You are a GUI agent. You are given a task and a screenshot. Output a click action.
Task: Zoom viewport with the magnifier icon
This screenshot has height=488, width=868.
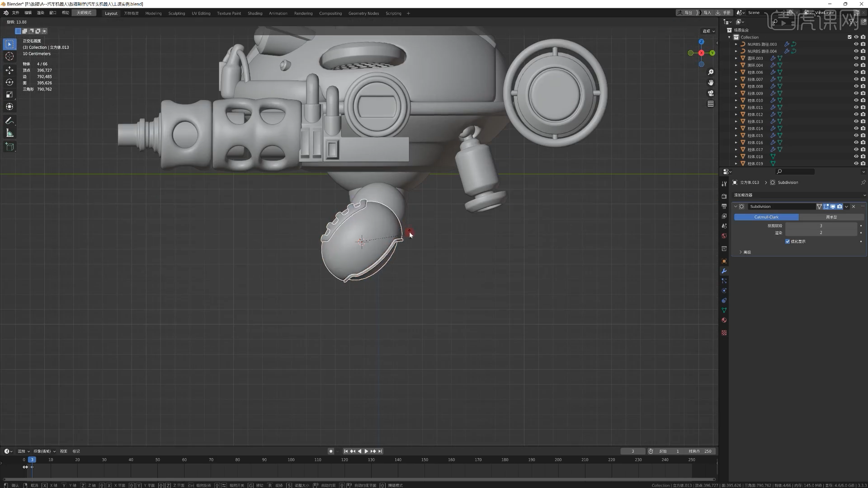coord(710,71)
